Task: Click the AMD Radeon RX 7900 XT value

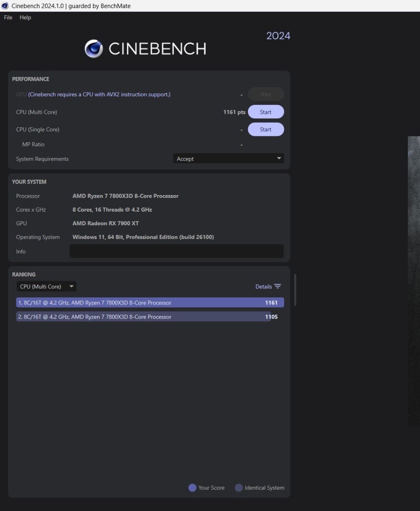Action: [x=106, y=223]
